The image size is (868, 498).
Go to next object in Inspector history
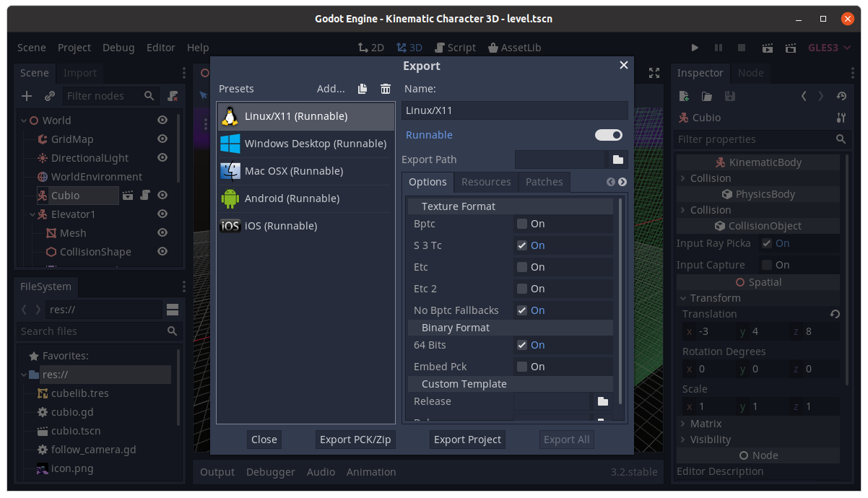pos(821,96)
